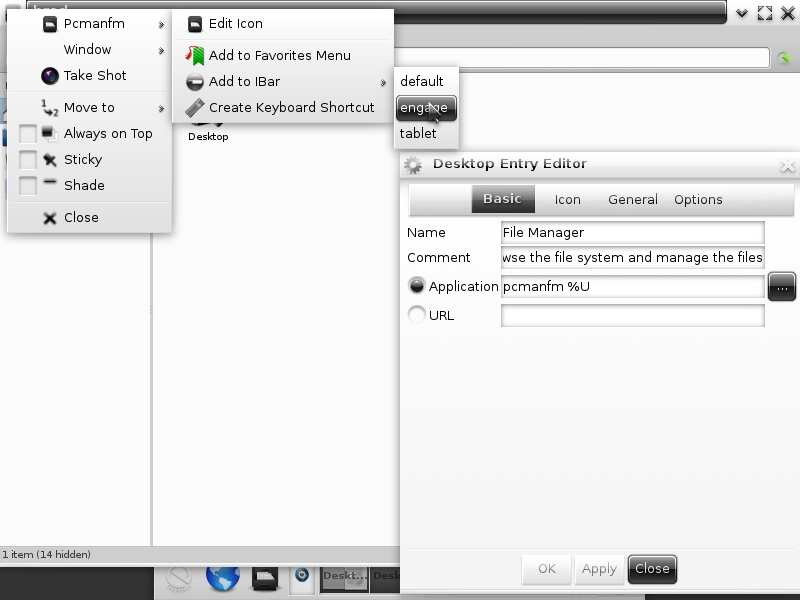This screenshot has width=800, height=600.
Task: Click the '1 item (14 hidden)' status text
Action: click(x=46, y=555)
